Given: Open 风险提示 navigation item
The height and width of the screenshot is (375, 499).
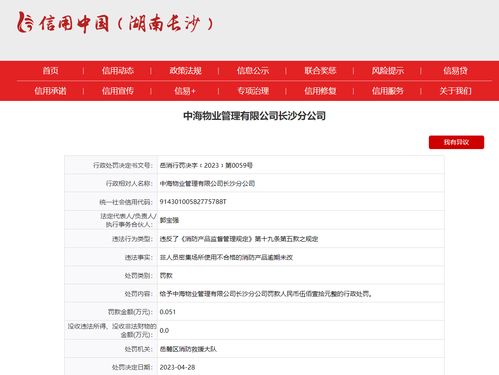Looking at the screenshot, I should point(388,71).
